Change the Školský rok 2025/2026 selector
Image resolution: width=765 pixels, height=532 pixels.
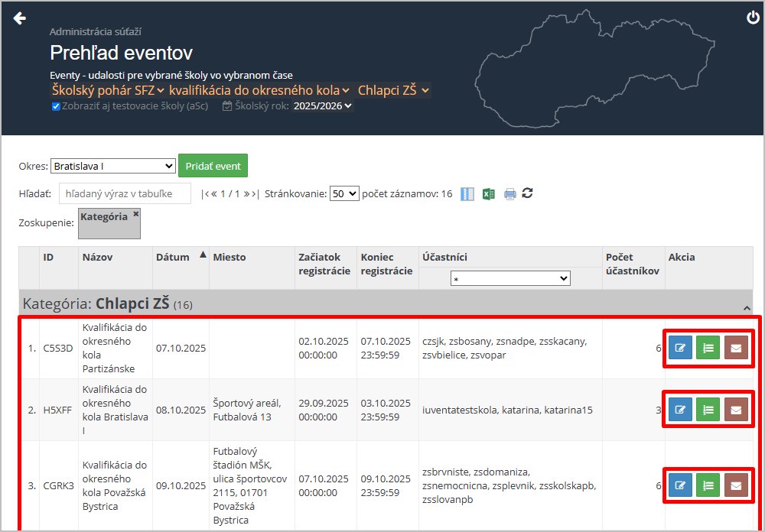click(323, 106)
